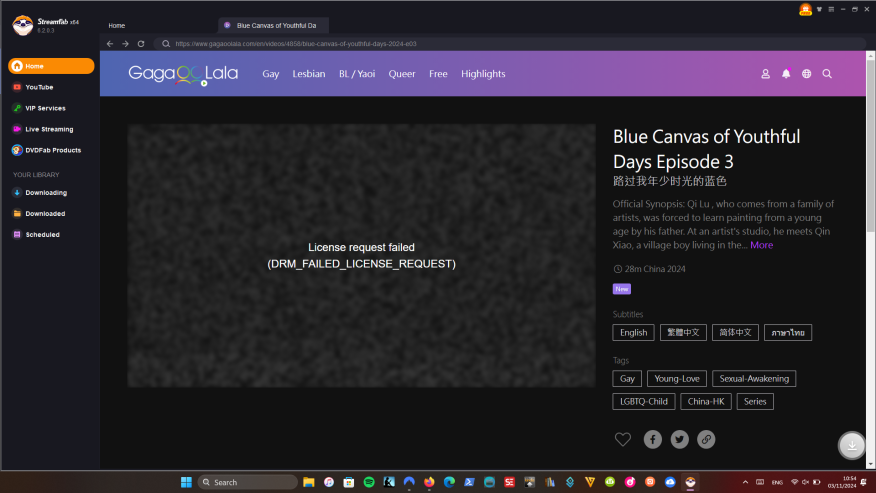This screenshot has width=876, height=493.
Task: Click the Young-Love tag
Action: (675, 379)
